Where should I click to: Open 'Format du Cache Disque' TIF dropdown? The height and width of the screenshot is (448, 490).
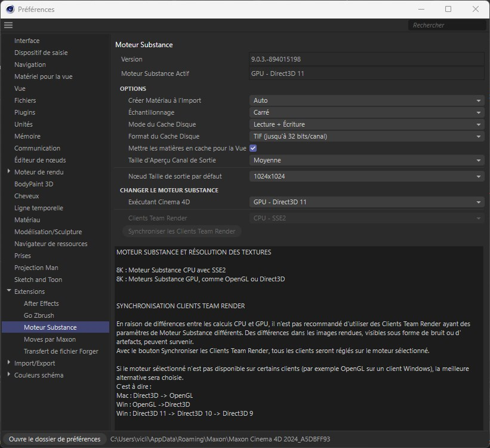pos(366,136)
